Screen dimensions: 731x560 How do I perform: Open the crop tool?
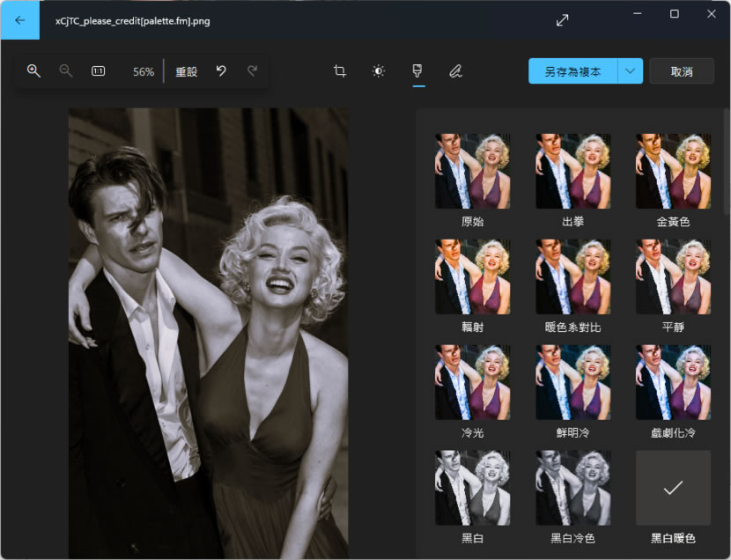340,71
